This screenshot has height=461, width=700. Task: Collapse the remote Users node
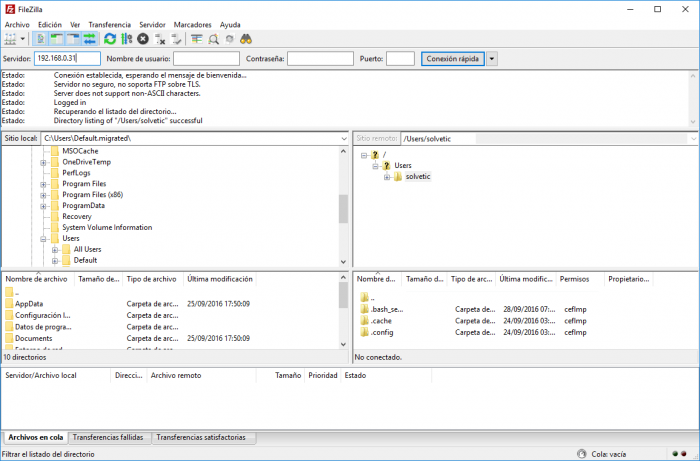click(x=375, y=166)
